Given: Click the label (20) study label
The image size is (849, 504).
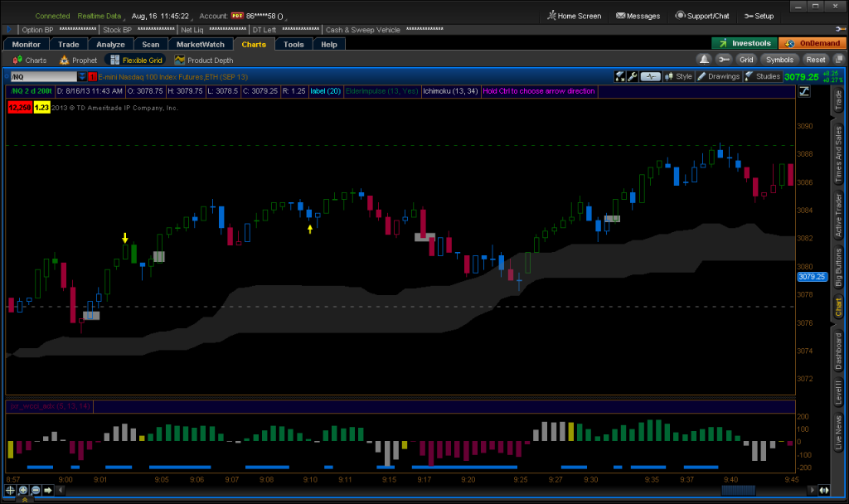Looking at the screenshot, I should click(x=325, y=91).
